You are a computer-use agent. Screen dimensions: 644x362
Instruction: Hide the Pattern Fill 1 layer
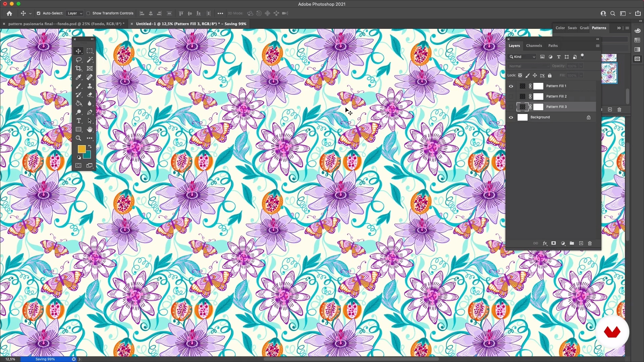(x=511, y=86)
